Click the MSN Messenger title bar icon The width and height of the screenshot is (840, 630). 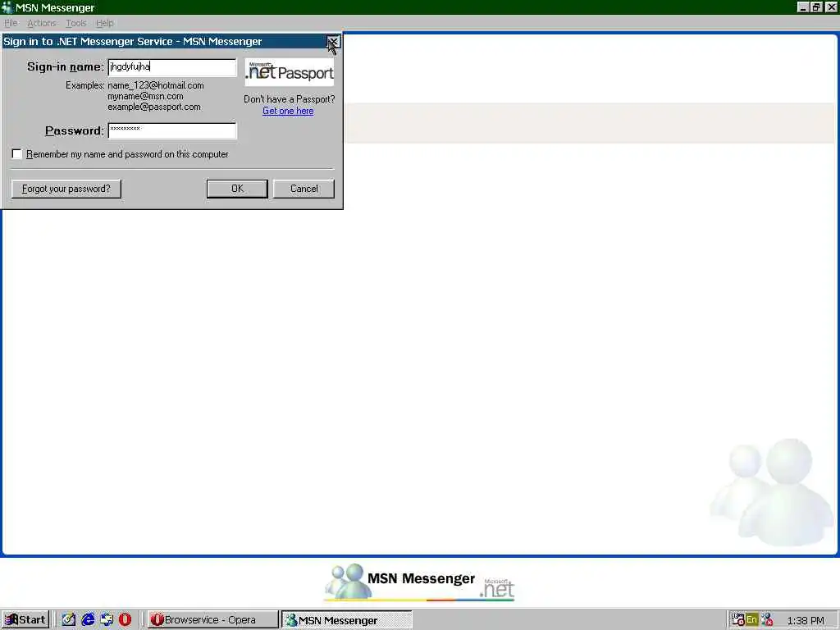pos(7,7)
